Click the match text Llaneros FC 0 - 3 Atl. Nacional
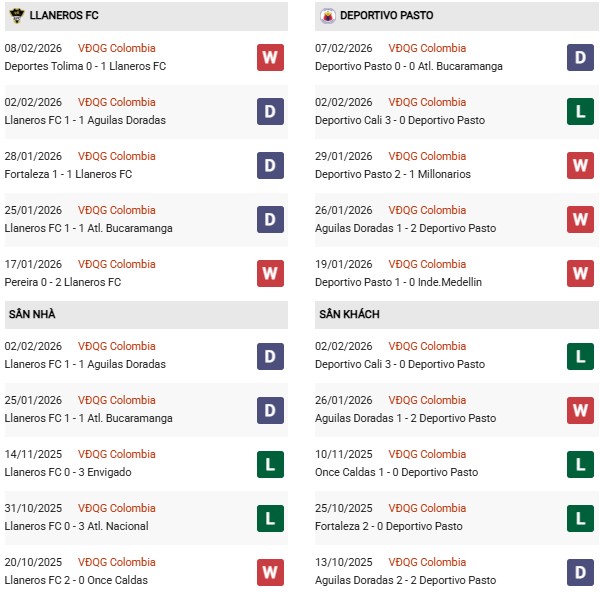The image size is (600, 596). [76, 526]
